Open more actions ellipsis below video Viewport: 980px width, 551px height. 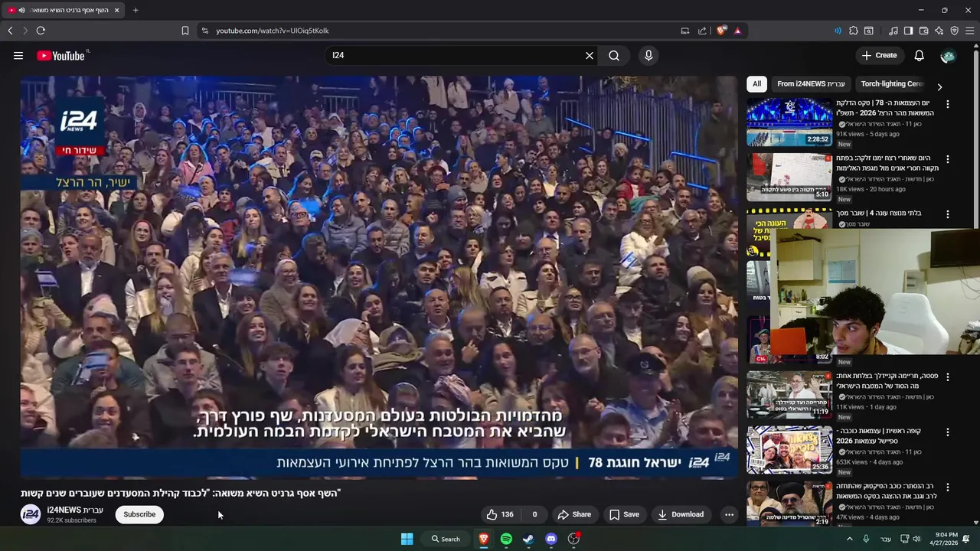pos(729,514)
